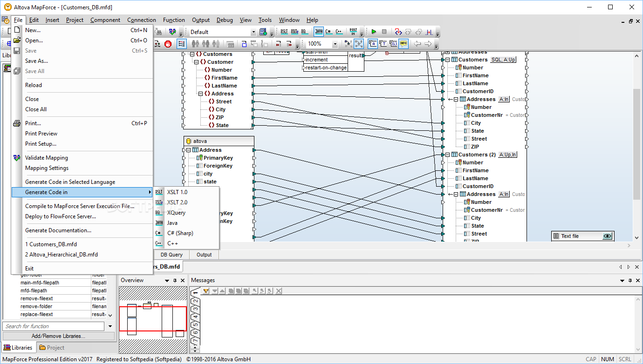The height and width of the screenshot is (364, 643).
Task: Click Add/Remove Libraries... button
Action: pos(58,336)
